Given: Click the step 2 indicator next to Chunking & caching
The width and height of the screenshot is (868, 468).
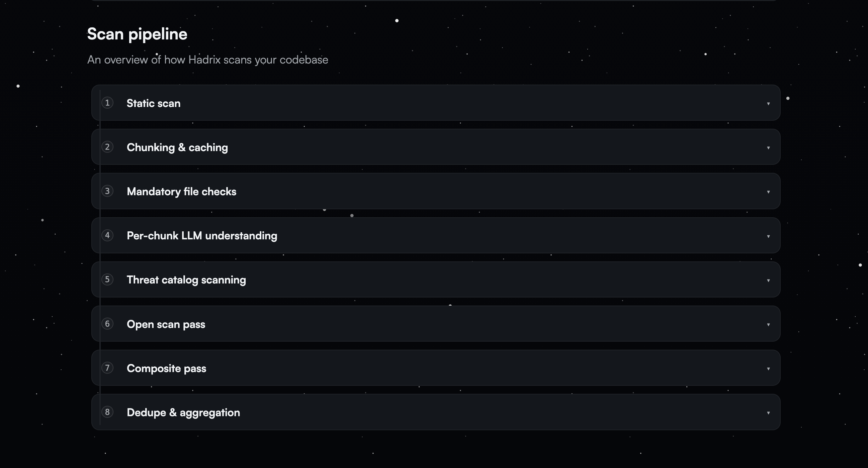Looking at the screenshot, I should tap(107, 147).
